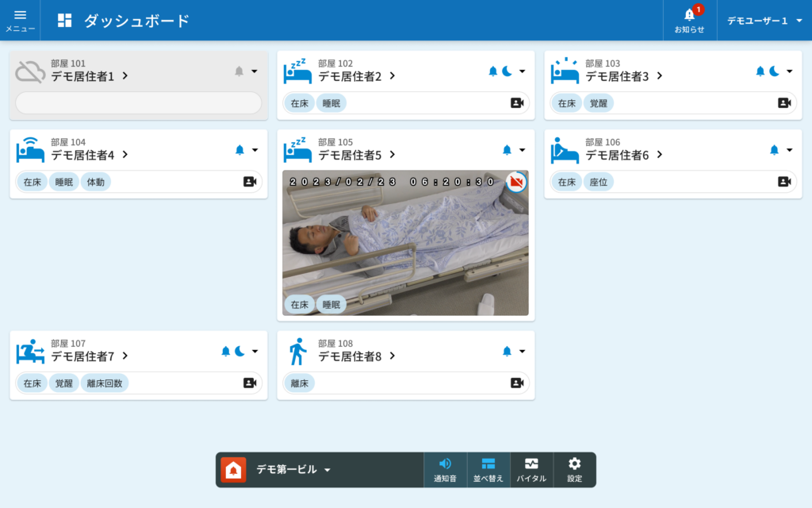Turn off the camera feed in room 105

click(516, 183)
